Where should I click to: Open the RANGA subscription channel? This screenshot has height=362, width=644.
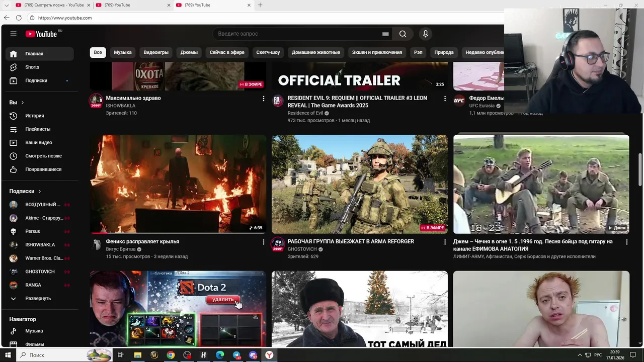[x=40, y=285]
